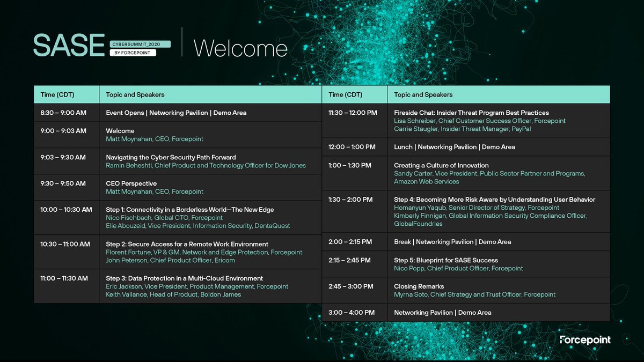Click 'Myrna Soto' speaker line
Viewport: 644px width, 362px height.
tap(475, 294)
